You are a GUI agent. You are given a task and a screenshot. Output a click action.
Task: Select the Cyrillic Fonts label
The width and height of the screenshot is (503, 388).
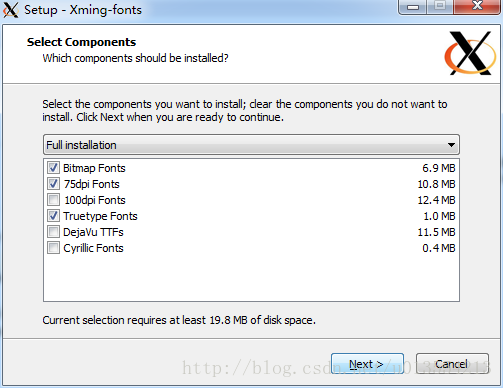[x=93, y=248]
